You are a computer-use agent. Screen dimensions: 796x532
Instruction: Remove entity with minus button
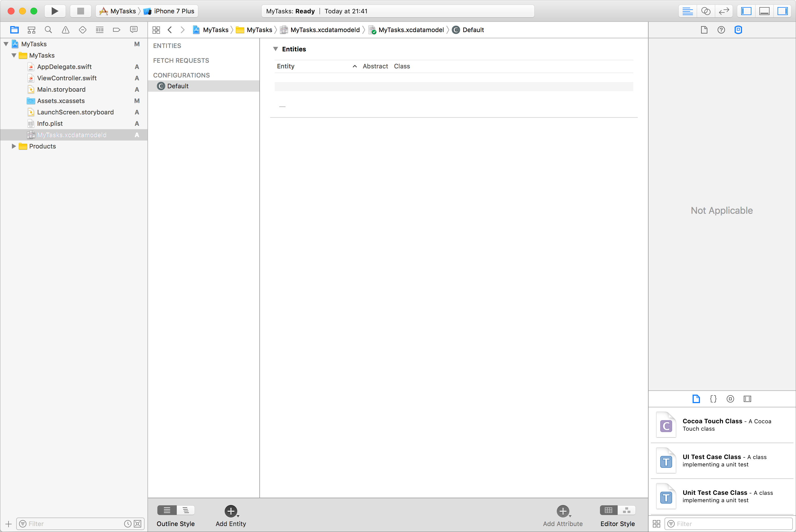282,106
